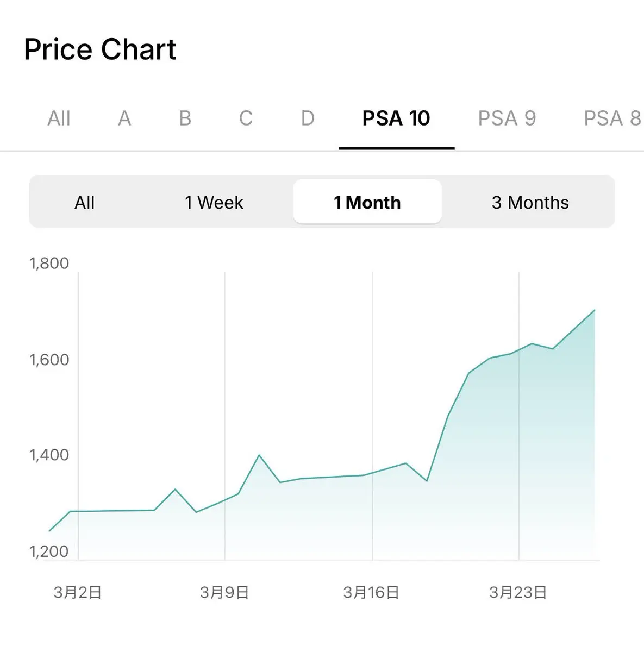Click the 3月2日 date label
644x652 pixels.
[78, 592]
